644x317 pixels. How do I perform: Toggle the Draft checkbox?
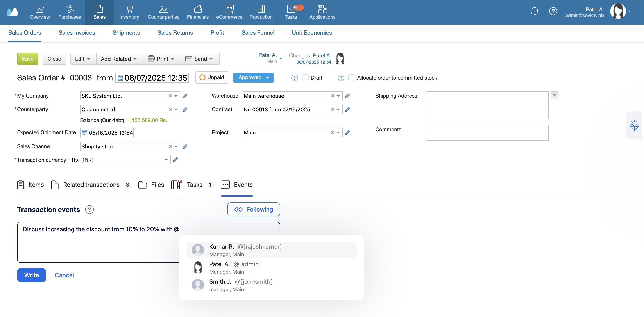[305, 78]
